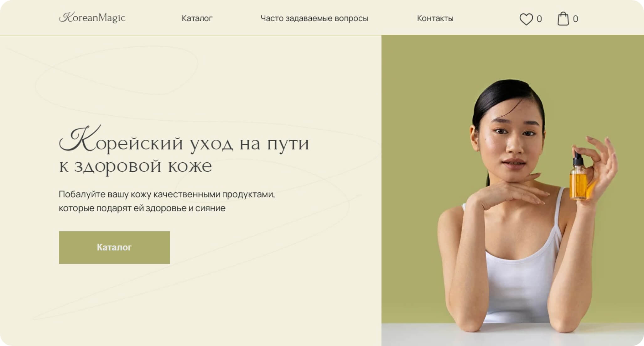Go to the Контакты page
The height and width of the screenshot is (346, 644).
(x=435, y=18)
